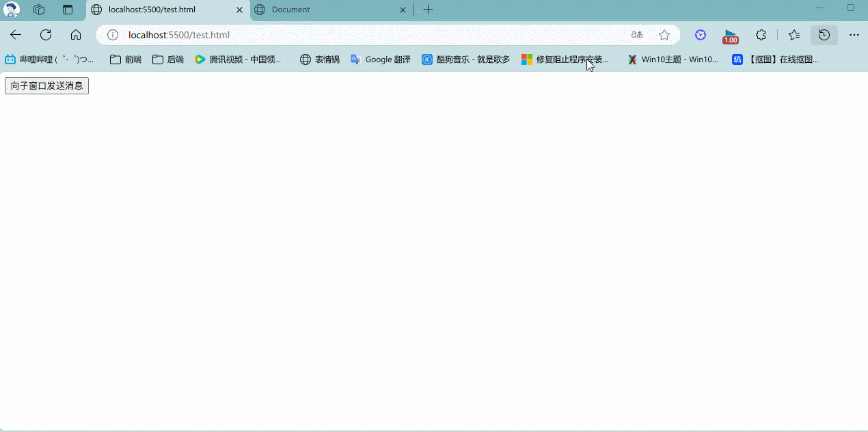Go to the home page

pyautogui.click(x=76, y=35)
